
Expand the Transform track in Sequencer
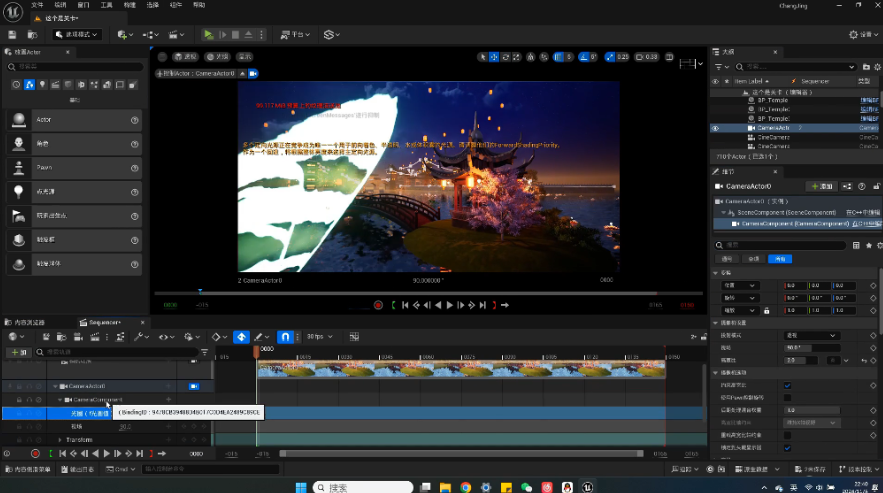pos(60,440)
